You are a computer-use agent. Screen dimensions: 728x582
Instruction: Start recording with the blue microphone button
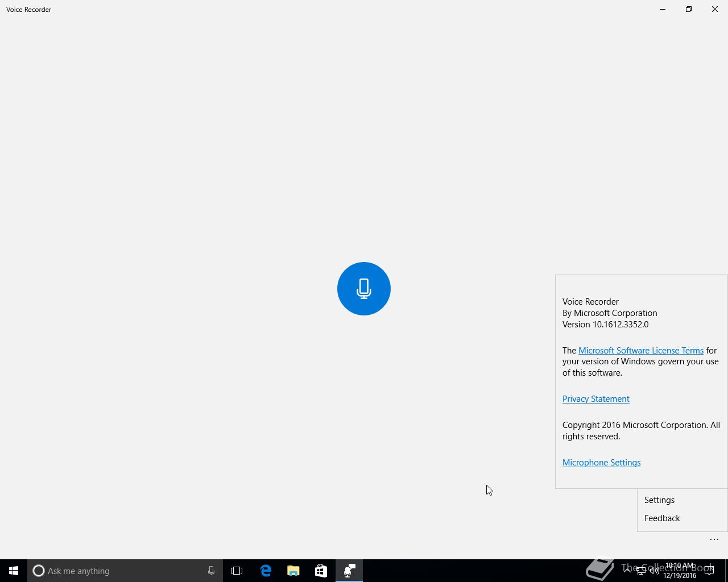click(x=364, y=289)
